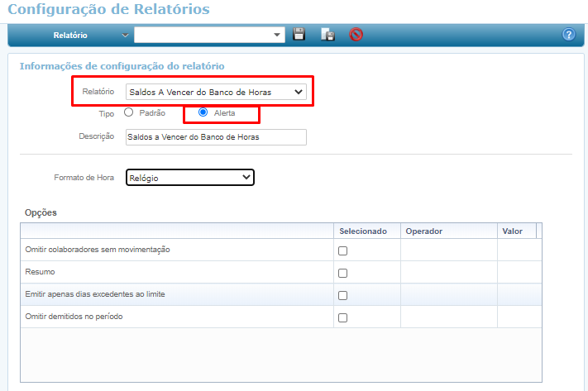Open the Saldos A Vencer report dropdown
The height and width of the screenshot is (391, 588).
[x=216, y=92]
